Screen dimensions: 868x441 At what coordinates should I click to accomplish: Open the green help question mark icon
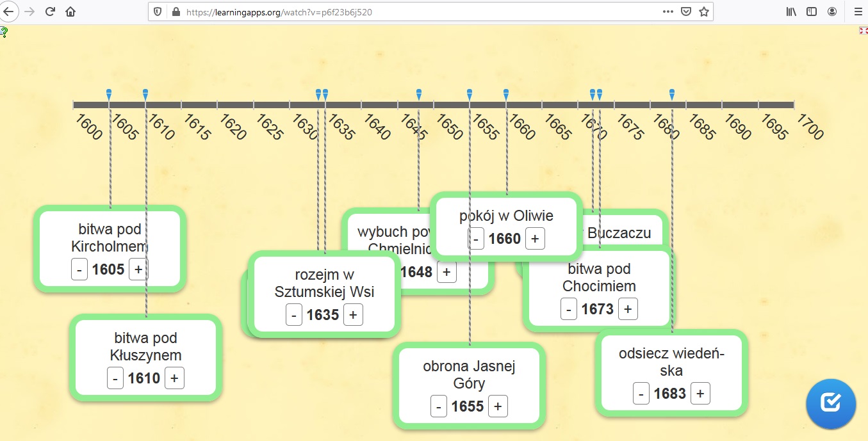coord(4,31)
